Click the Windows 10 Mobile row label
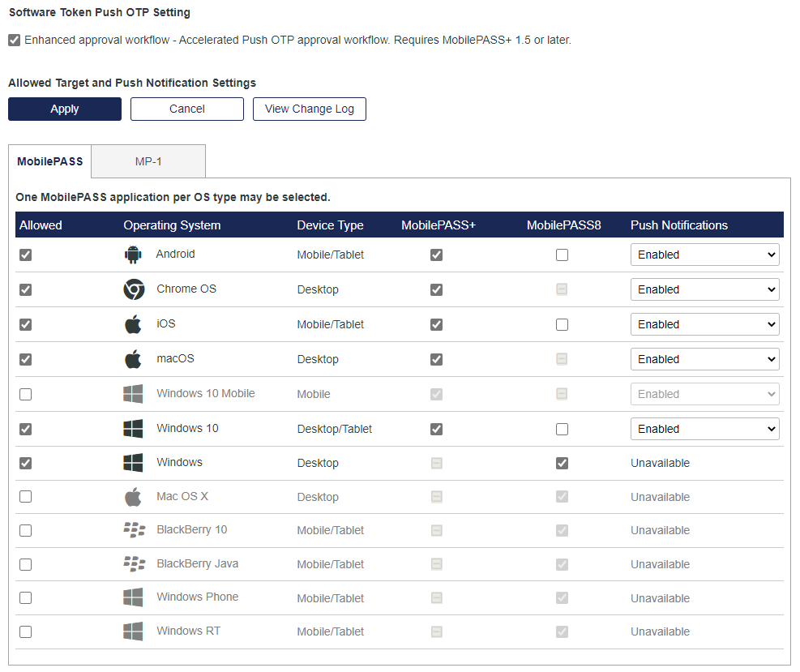This screenshot has height=672, width=800. [206, 393]
